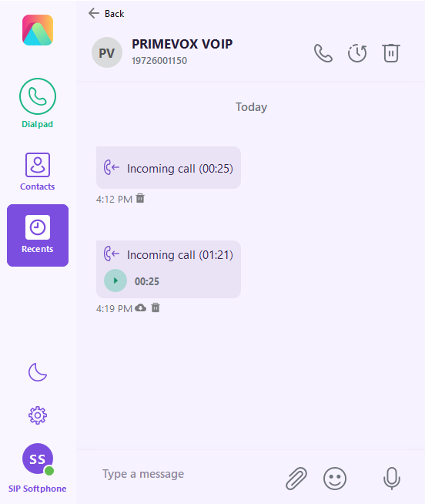Open call history clock icon in header
Image resolution: width=426 pixels, height=504 pixels.
[357, 53]
